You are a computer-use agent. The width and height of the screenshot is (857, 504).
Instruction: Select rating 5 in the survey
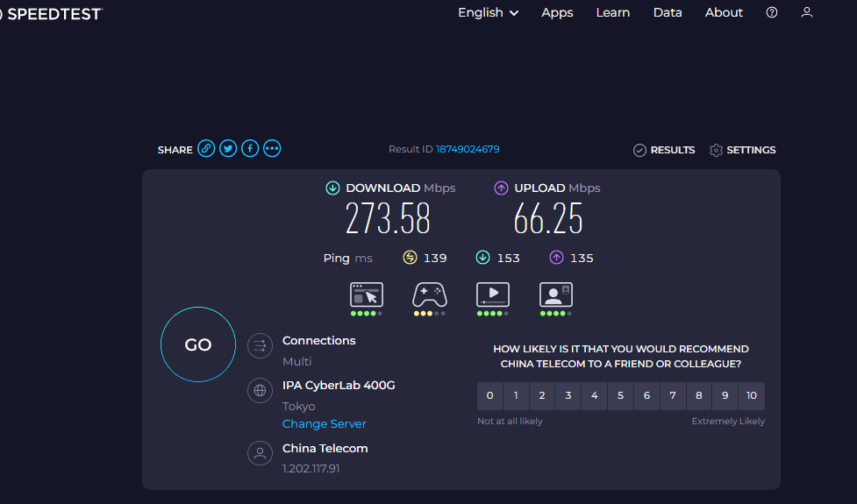[x=620, y=396]
